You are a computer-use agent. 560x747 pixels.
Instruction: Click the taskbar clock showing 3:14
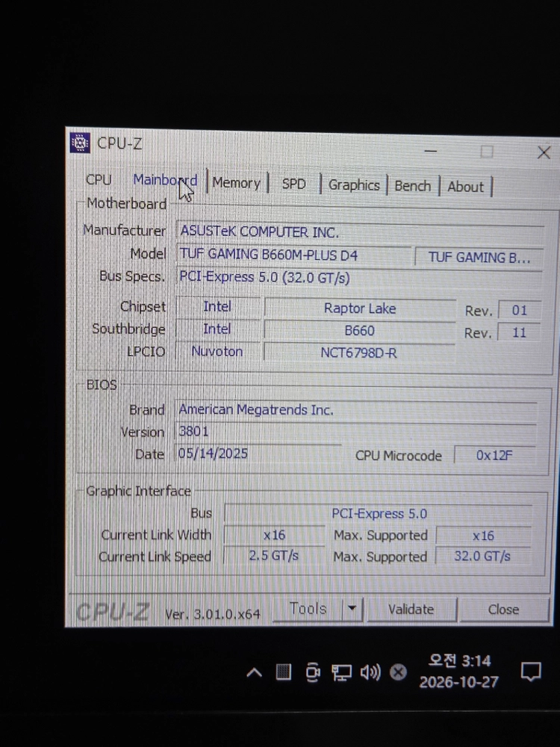(459, 672)
